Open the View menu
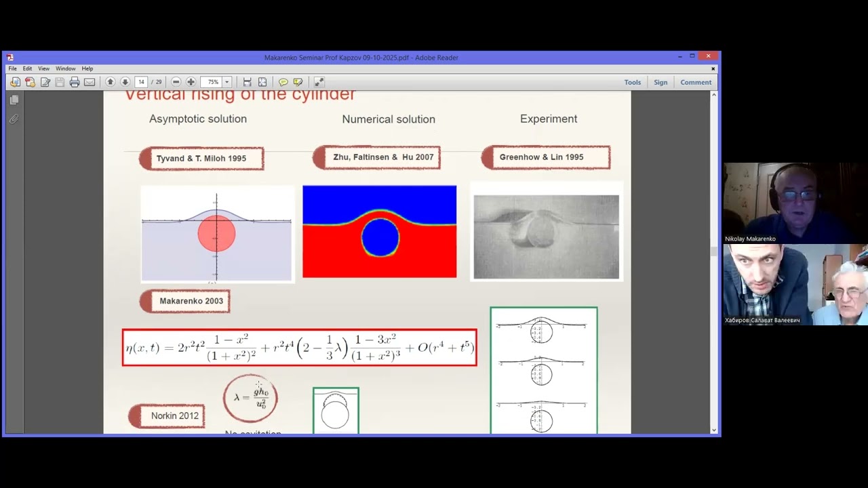The image size is (868, 488). pyautogui.click(x=43, y=68)
